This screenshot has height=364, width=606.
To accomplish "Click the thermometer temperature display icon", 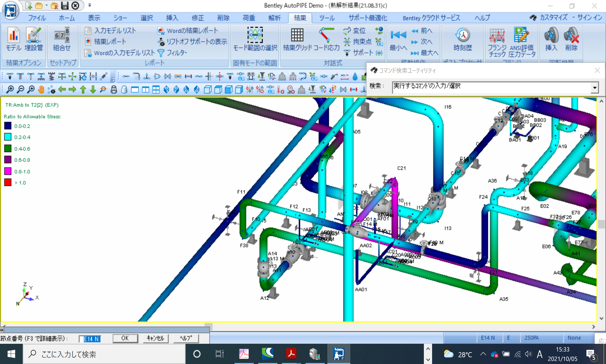I will [x=280, y=90].
